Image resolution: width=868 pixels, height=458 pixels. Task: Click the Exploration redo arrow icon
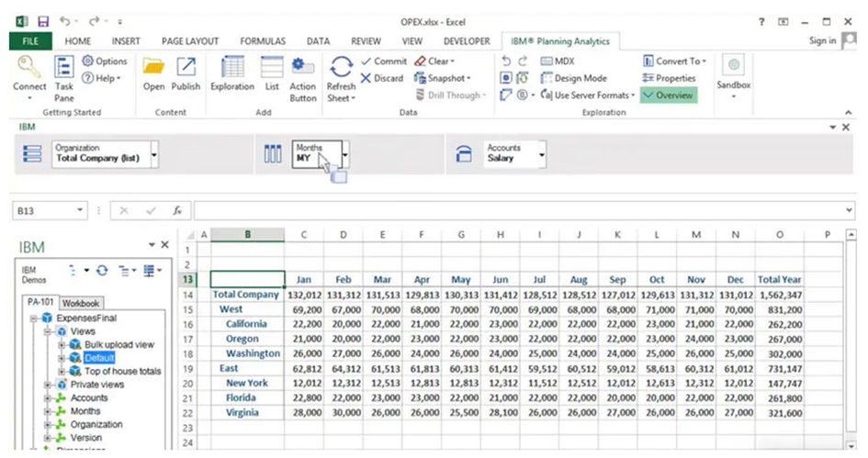point(523,61)
